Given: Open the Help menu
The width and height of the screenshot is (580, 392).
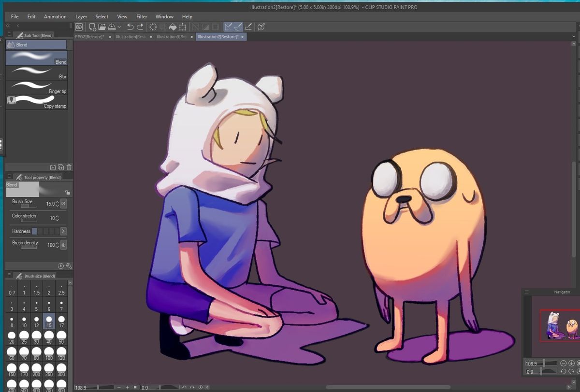Looking at the screenshot, I should click(x=187, y=16).
